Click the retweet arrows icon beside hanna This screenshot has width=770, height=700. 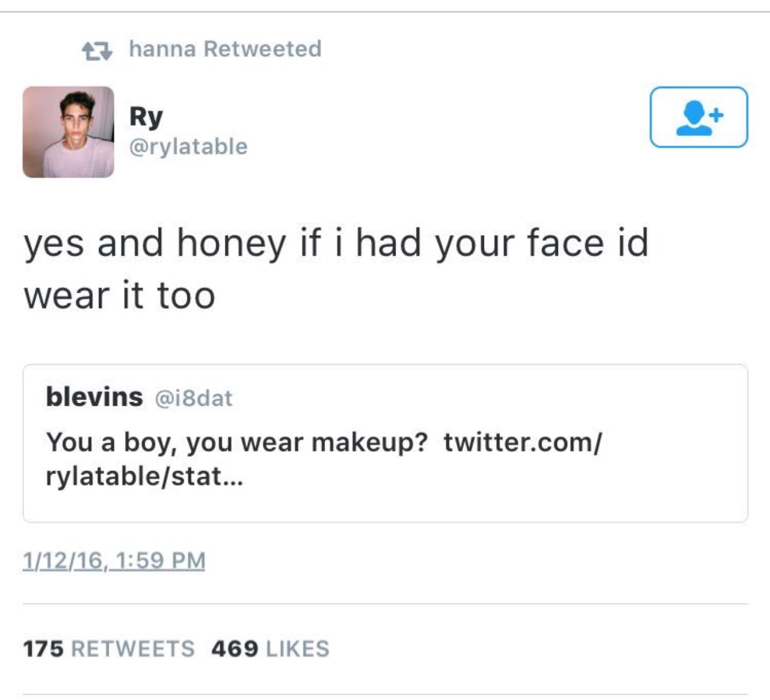97,51
